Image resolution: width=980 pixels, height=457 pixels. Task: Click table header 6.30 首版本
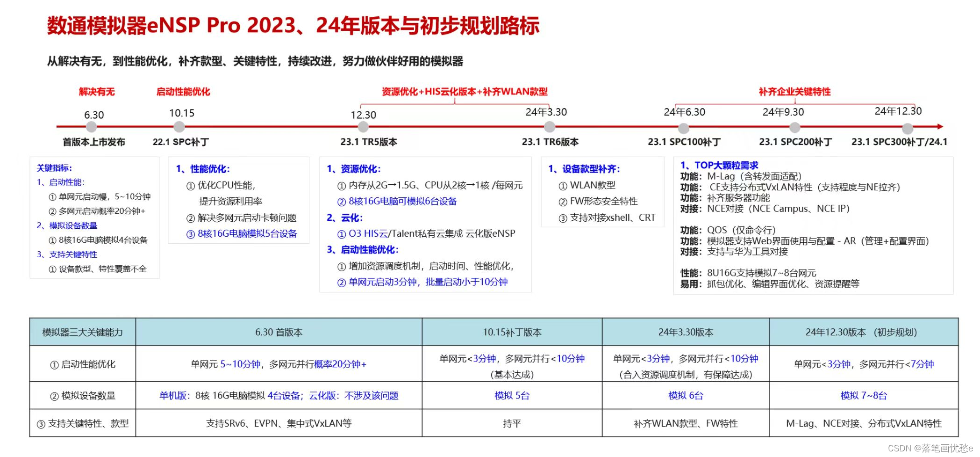279,333
